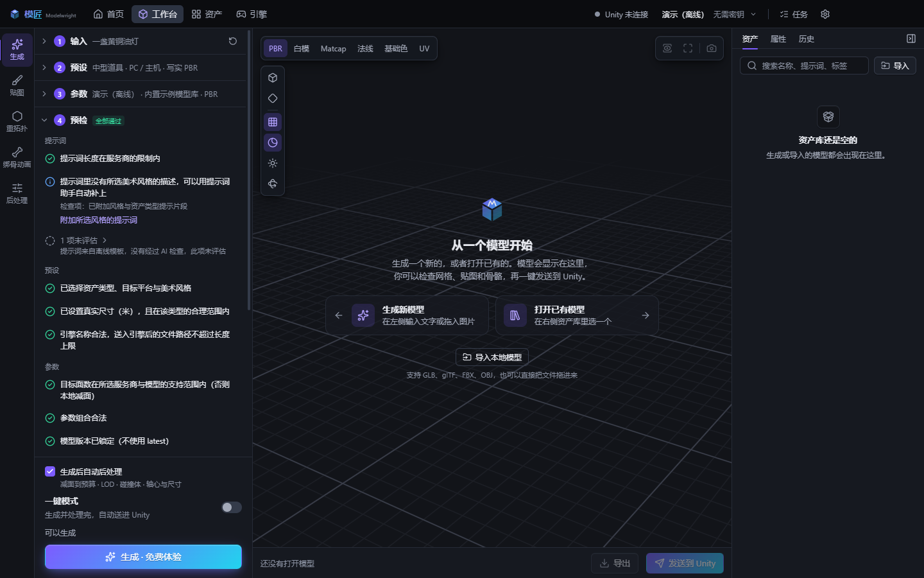Toggle the shading pie-chart button in viewport toolbar
This screenshot has height=578, width=924.
pyautogui.click(x=273, y=143)
